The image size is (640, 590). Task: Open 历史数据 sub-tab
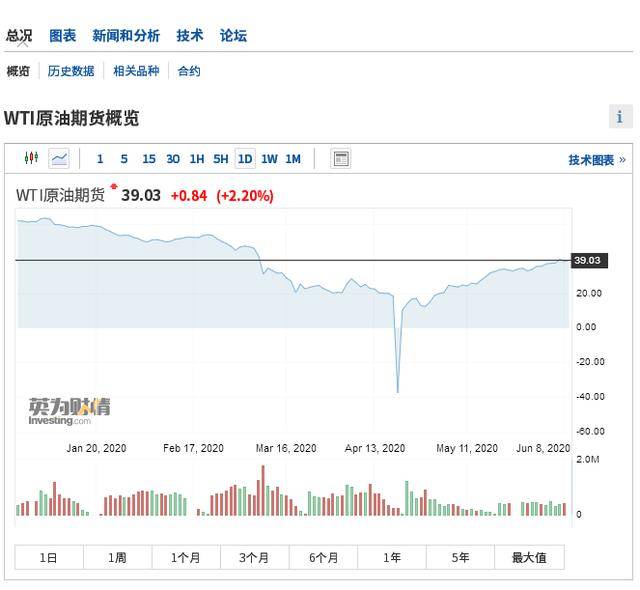click(71, 71)
